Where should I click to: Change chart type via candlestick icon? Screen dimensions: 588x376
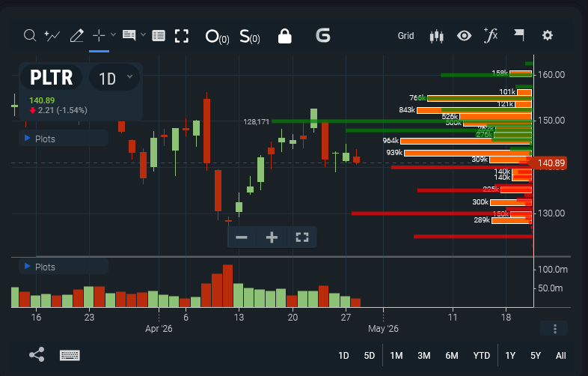tap(436, 36)
